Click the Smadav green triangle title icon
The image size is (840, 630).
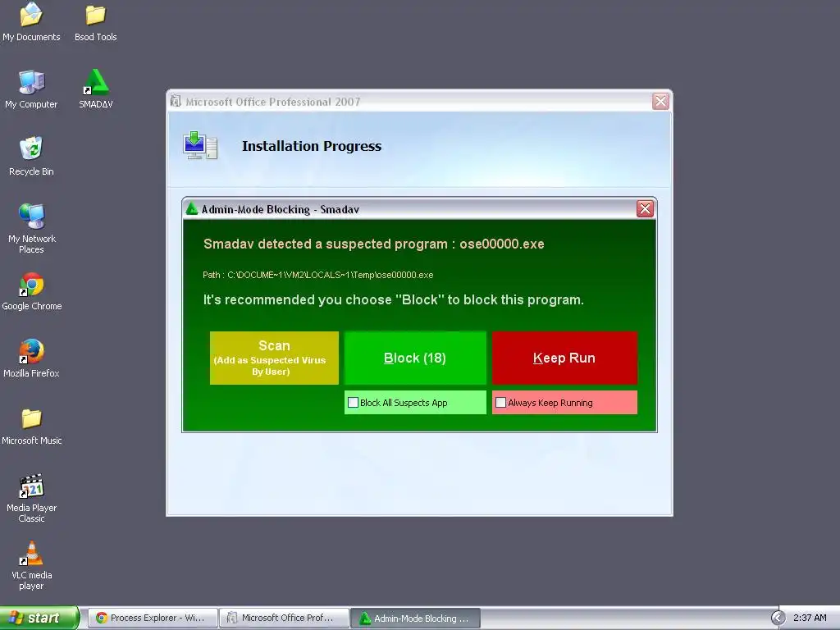pyautogui.click(x=191, y=209)
